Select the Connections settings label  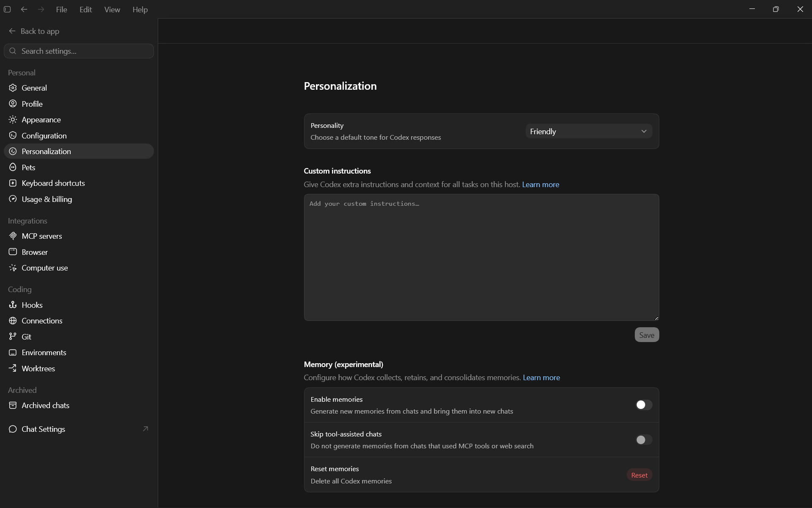(42, 320)
